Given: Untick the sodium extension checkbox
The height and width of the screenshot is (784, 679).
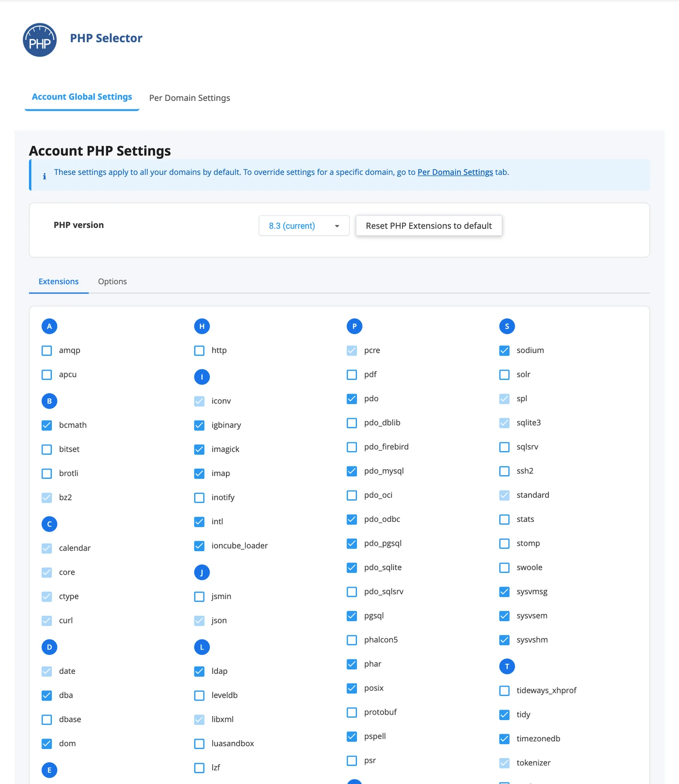Looking at the screenshot, I should point(504,351).
